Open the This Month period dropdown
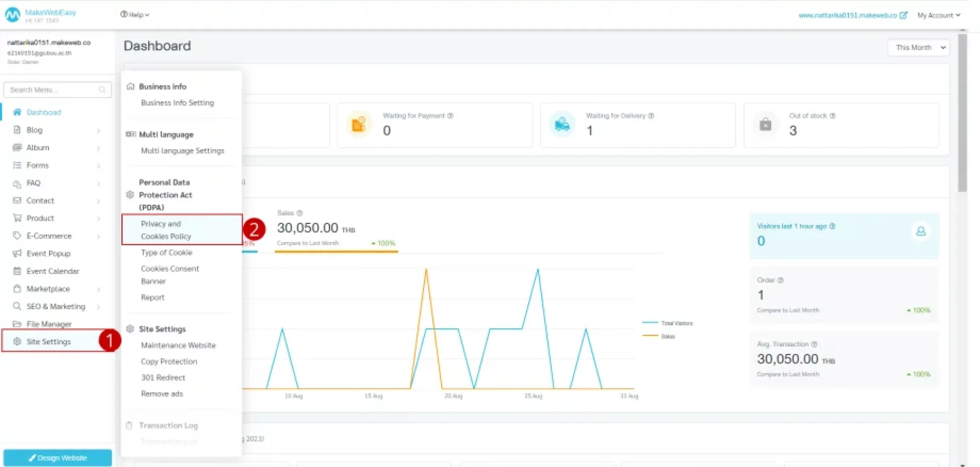 (x=918, y=48)
